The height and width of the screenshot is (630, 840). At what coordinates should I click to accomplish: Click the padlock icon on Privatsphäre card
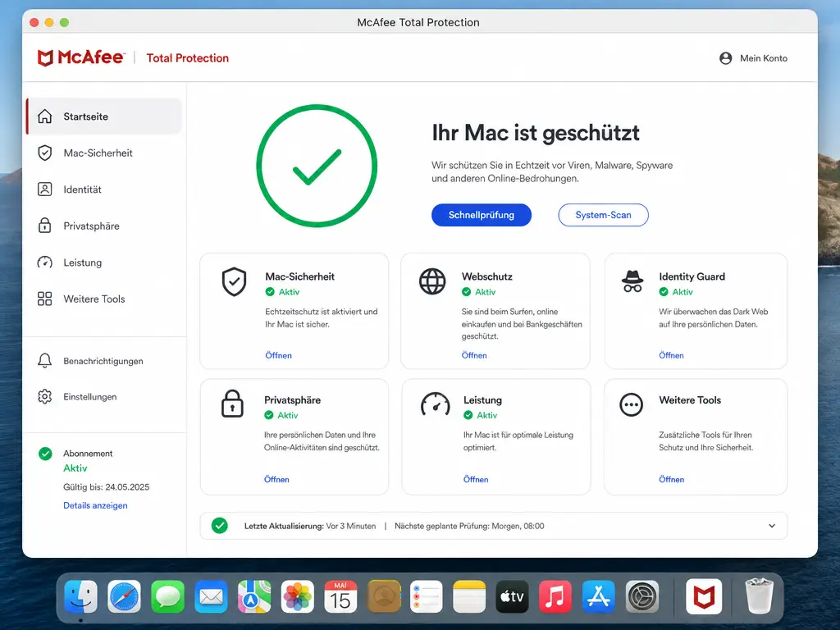[232, 404]
